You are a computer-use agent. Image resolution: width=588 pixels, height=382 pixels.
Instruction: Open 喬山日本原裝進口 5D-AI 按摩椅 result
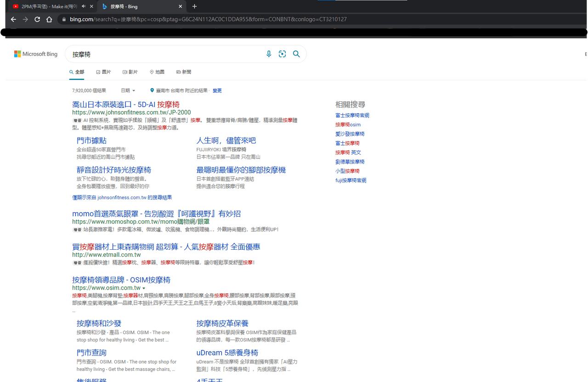pos(126,105)
